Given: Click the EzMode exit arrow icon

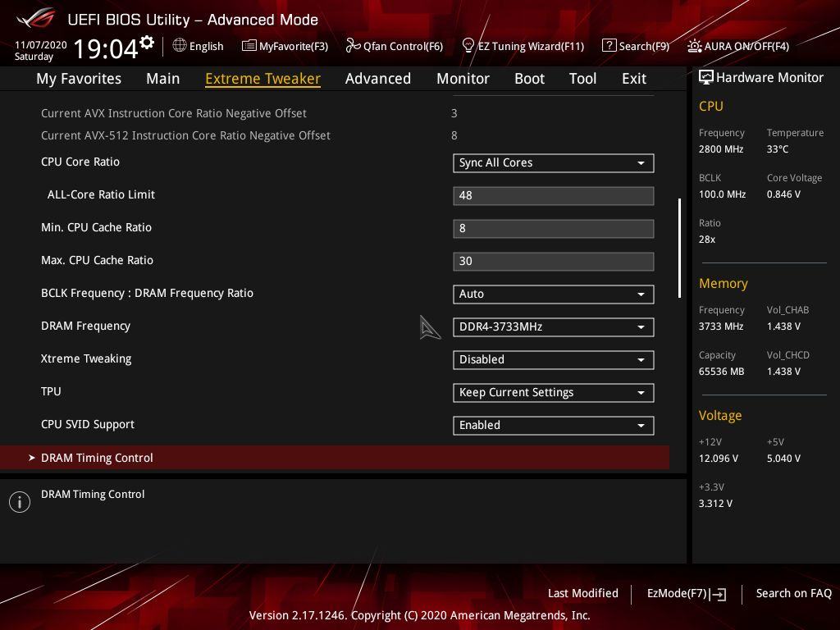Looking at the screenshot, I should pyautogui.click(x=718, y=594).
